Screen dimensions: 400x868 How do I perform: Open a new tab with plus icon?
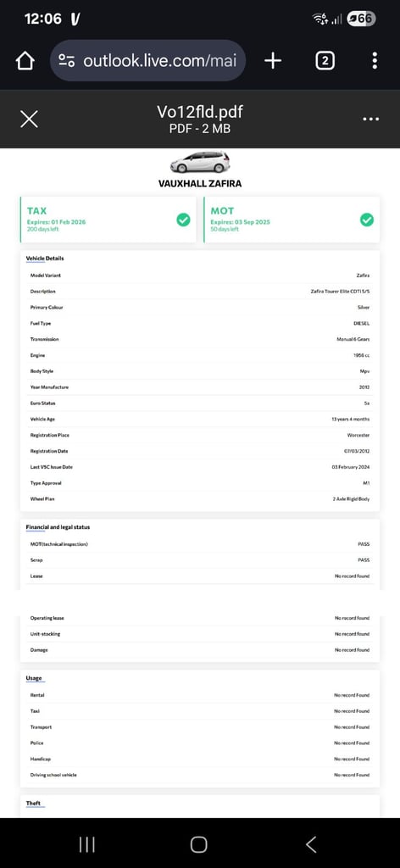[x=273, y=61]
